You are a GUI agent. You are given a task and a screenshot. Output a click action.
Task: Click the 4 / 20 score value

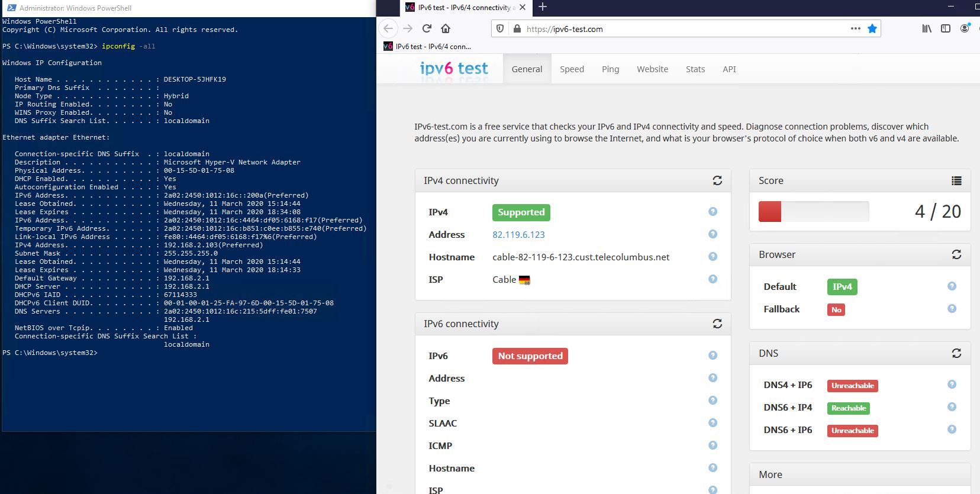coord(938,212)
